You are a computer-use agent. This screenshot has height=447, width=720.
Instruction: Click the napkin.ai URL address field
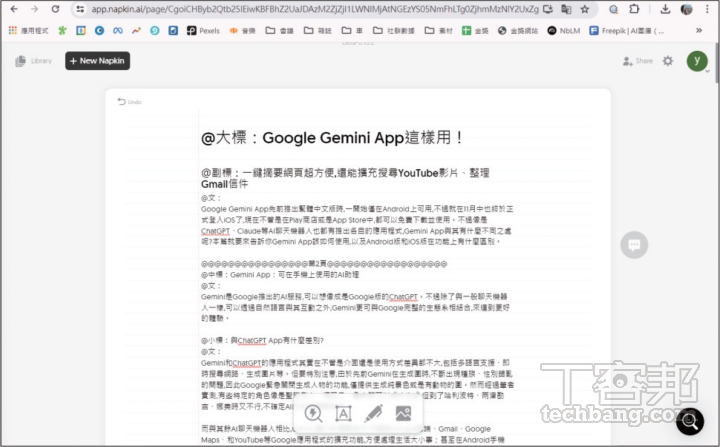[315, 9]
